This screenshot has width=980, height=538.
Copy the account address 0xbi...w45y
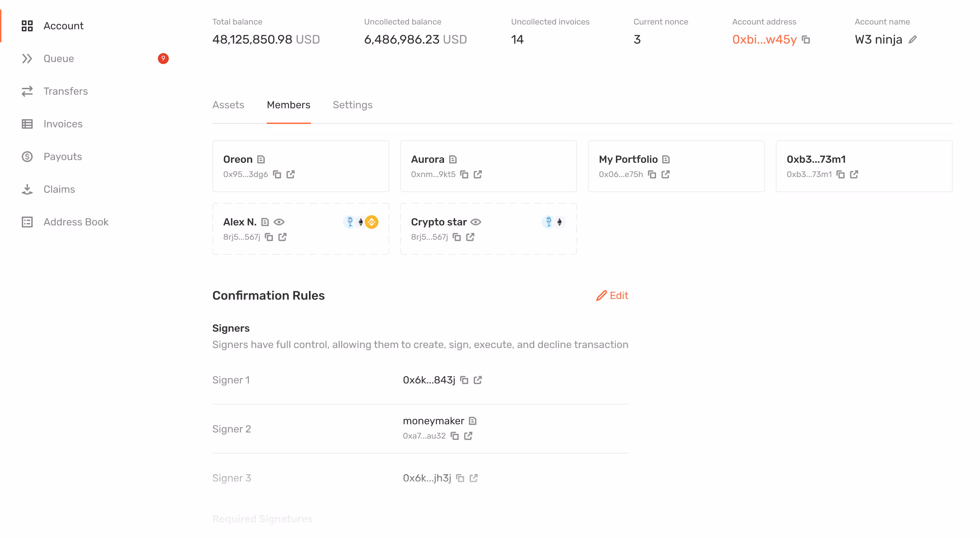tap(806, 39)
